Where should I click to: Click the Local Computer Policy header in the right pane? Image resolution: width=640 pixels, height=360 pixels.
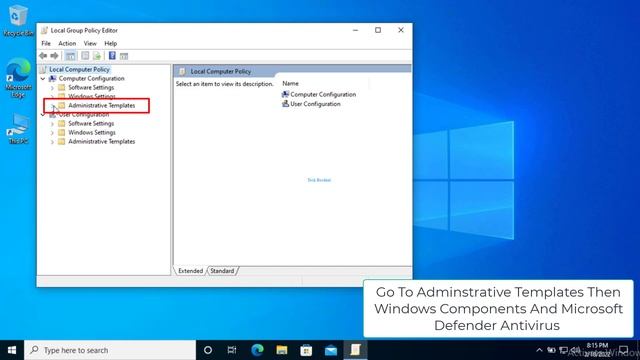pos(221,71)
